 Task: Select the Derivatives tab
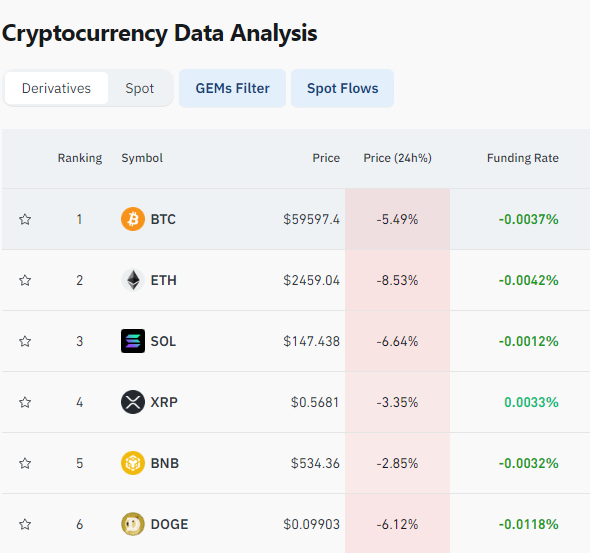click(x=56, y=88)
